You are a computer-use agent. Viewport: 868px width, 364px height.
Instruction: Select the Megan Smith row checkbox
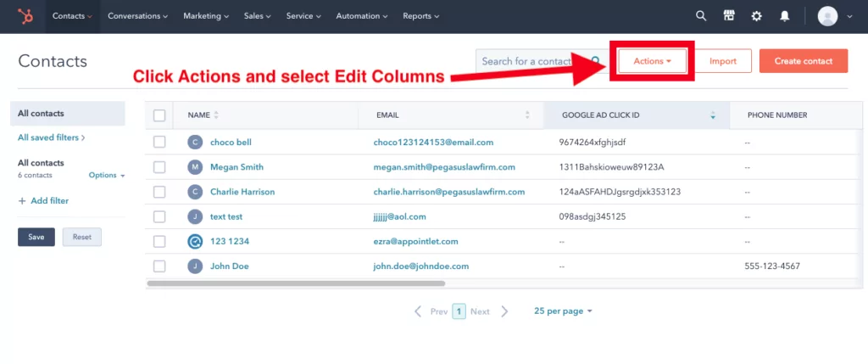pyautogui.click(x=159, y=167)
